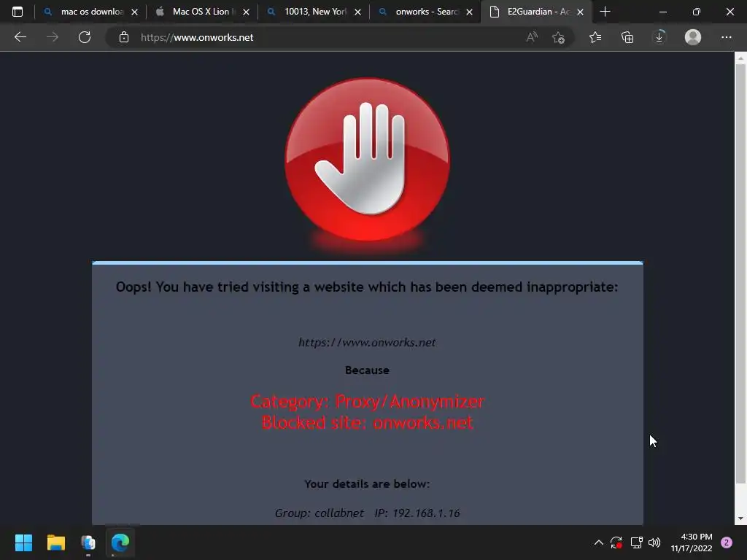Screen dimensions: 747x560
Task: Open the volume speaker tray icon
Action: point(654,542)
